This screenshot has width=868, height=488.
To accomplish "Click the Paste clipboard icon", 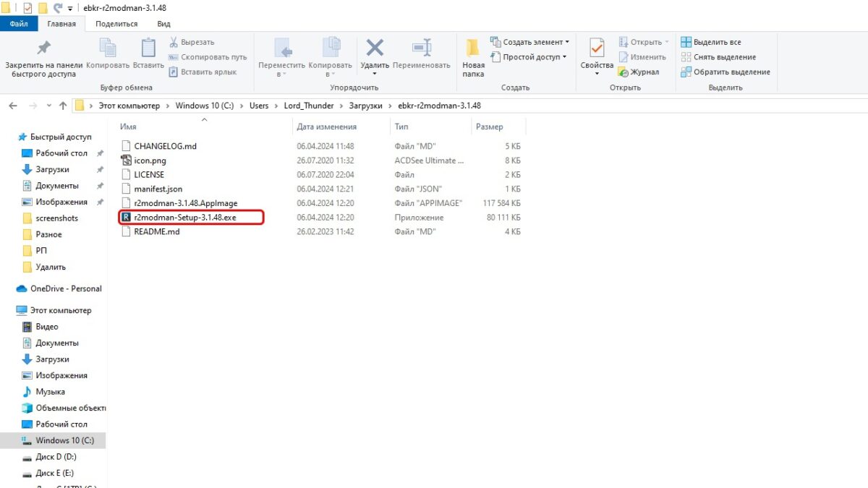I will (x=148, y=48).
